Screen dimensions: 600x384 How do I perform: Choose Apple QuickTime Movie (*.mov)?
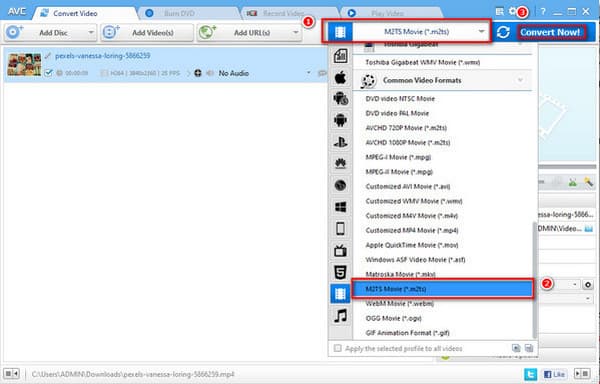point(412,245)
